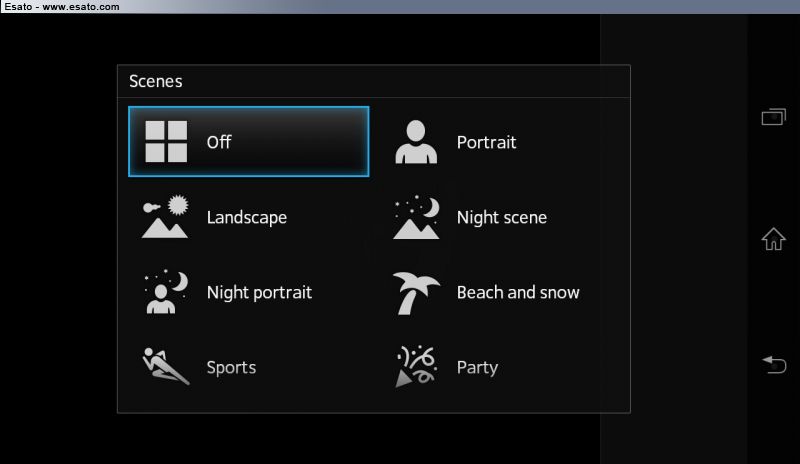Select the palm tree beach icon

tap(416, 292)
